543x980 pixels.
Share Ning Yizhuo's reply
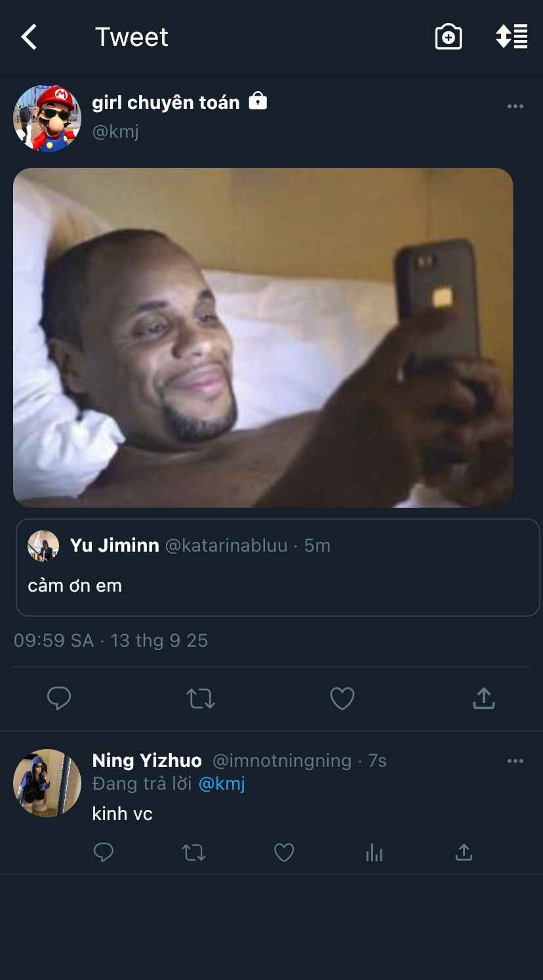464,852
